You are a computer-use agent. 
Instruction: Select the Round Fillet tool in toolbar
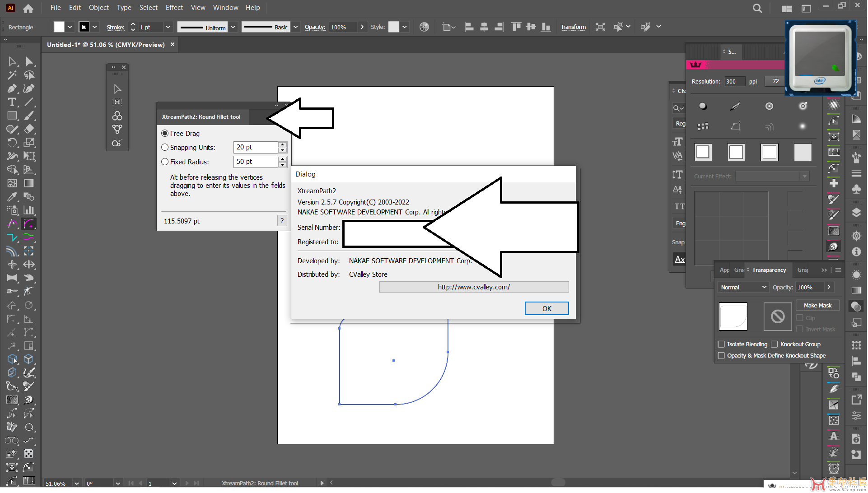(x=29, y=224)
